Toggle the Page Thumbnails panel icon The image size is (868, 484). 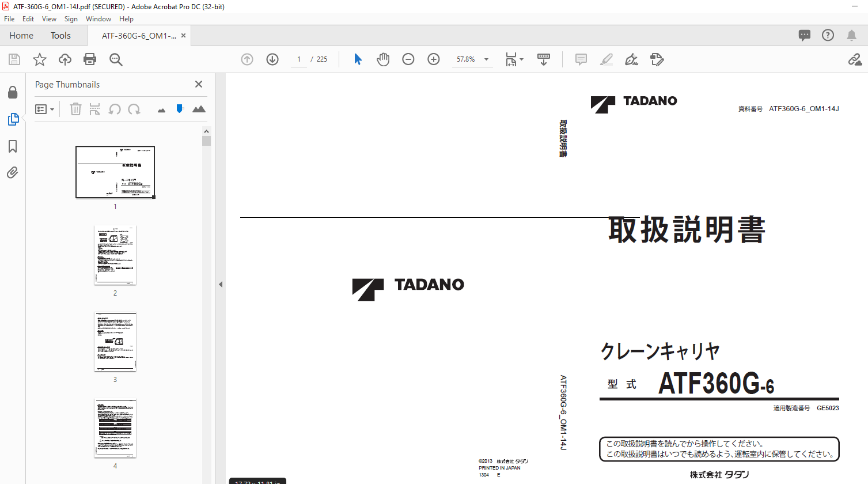13,119
